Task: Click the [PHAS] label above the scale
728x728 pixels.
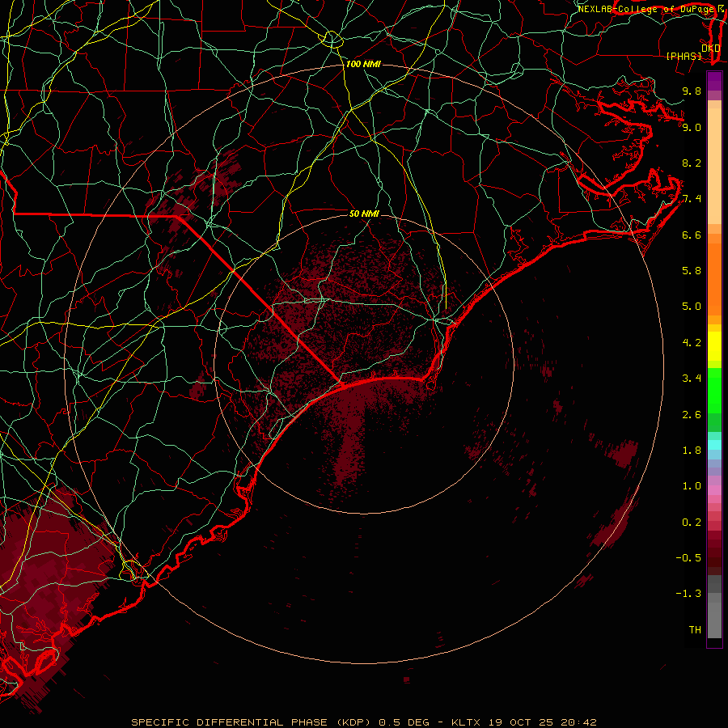Action: (684, 56)
